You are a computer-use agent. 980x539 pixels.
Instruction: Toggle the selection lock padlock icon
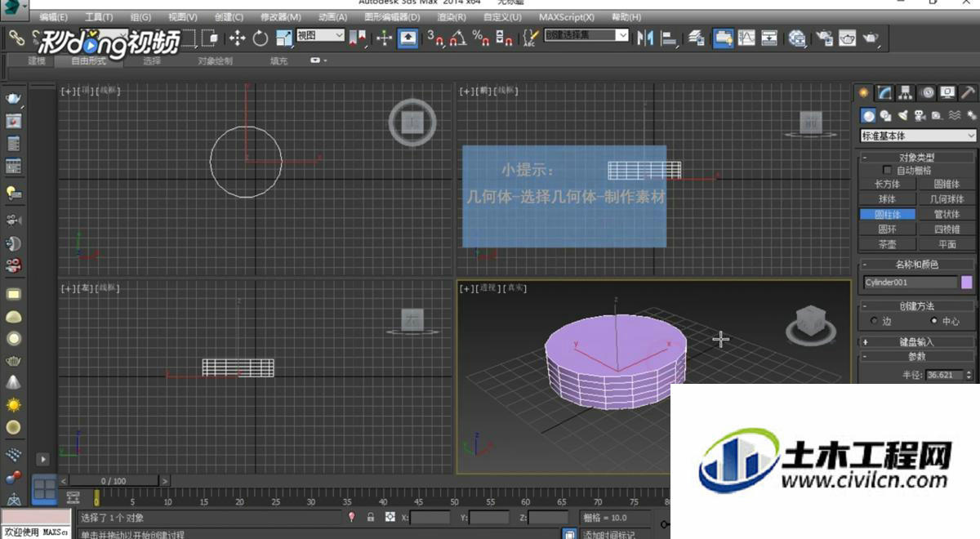click(370, 517)
